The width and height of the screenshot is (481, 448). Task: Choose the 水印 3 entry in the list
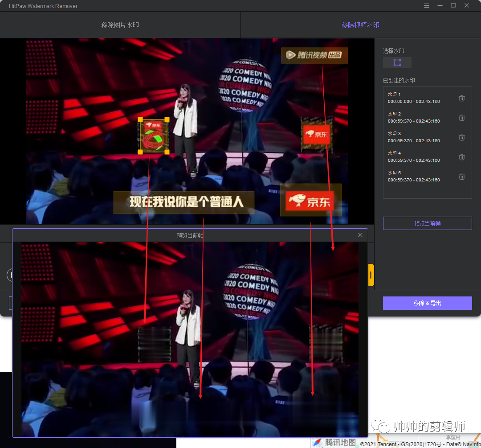[427, 137]
